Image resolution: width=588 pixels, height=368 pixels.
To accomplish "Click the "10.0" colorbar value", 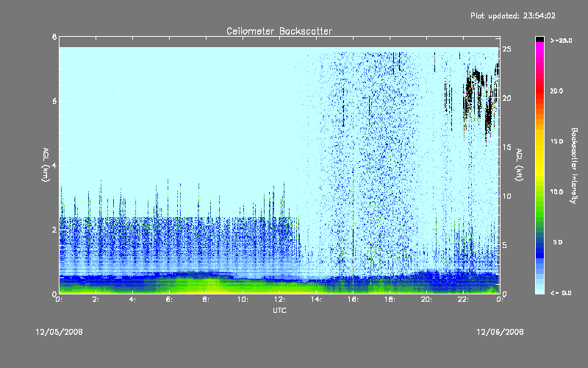I will [556, 191].
